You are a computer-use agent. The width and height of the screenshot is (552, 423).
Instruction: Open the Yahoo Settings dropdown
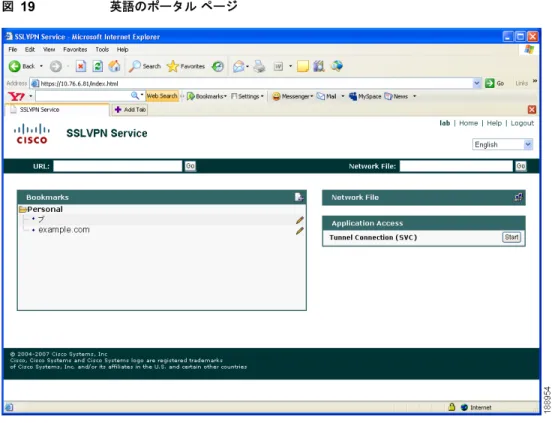pyautogui.click(x=247, y=96)
